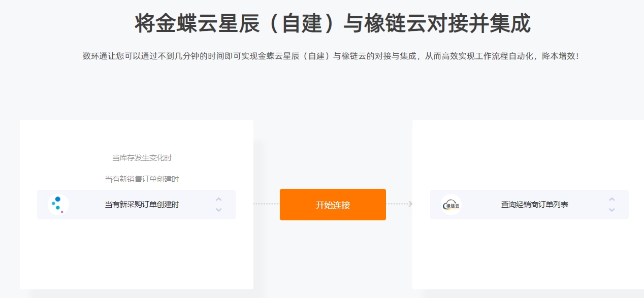
Task: Click the subtitle text starting 数环通让您
Action: [331, 56]
